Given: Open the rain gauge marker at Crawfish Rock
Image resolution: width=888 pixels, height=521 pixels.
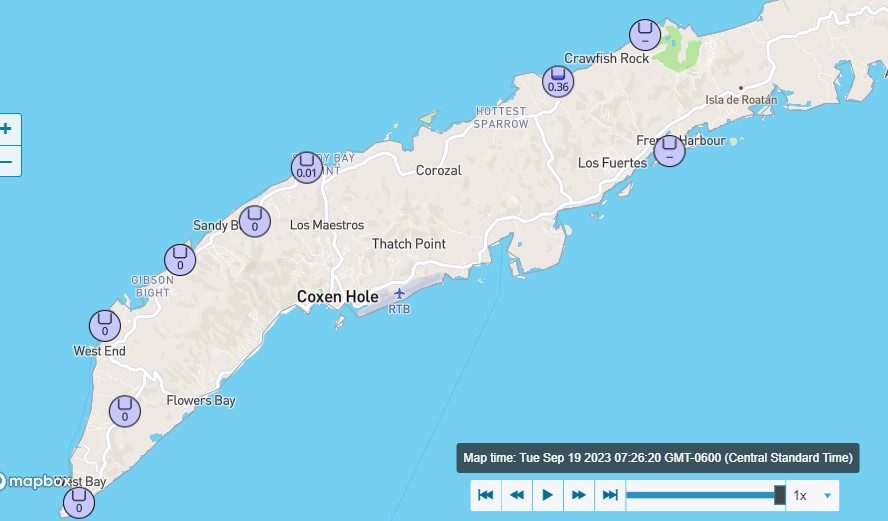Looking at the screenshot, I should pos(645,35).
